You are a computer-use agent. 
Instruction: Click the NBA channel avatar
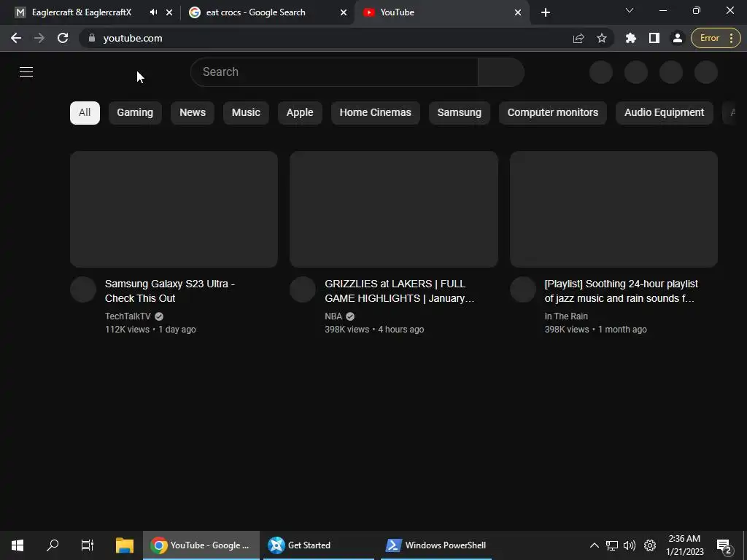point(303,289)
